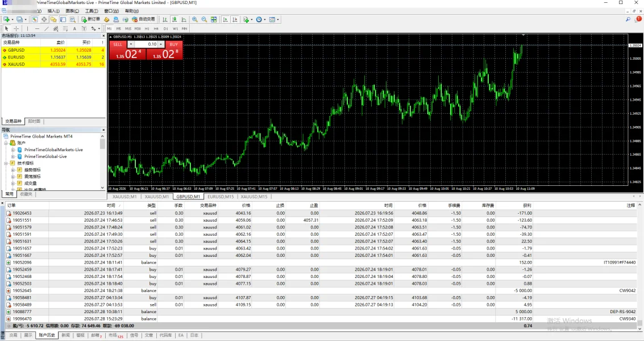Select the XAUUSD row in Market Watch
This screenshot has width=644, height=341.
point(53,64)
